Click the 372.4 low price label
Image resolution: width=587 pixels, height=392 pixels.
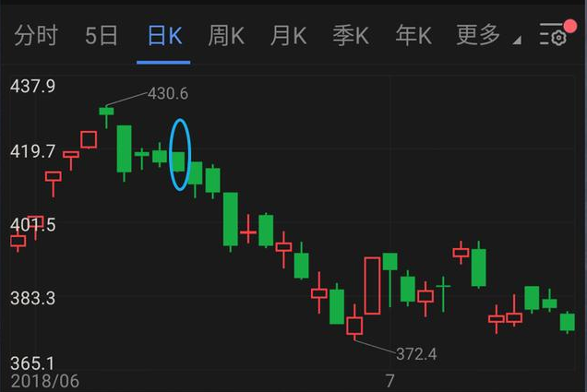[x=416, y=354]
